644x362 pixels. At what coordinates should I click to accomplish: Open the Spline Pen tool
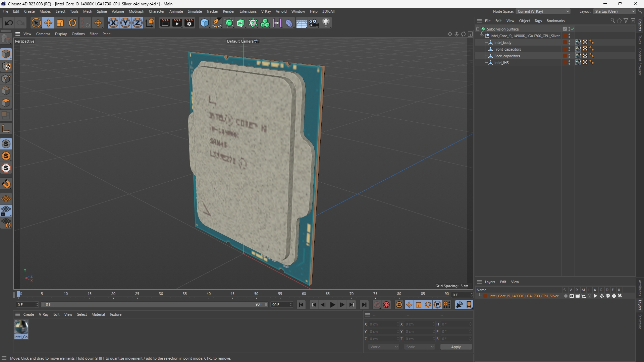pyautogui.click(x=217, y=23)
